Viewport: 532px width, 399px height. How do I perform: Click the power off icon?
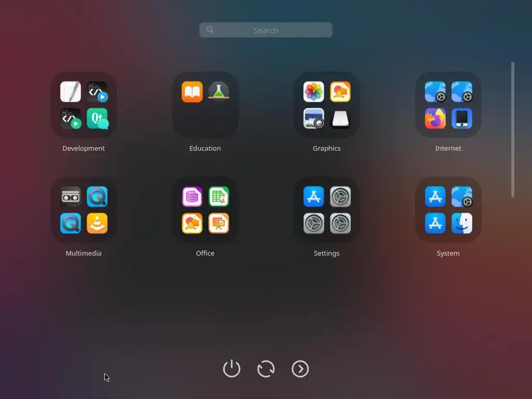pos(232,368)
